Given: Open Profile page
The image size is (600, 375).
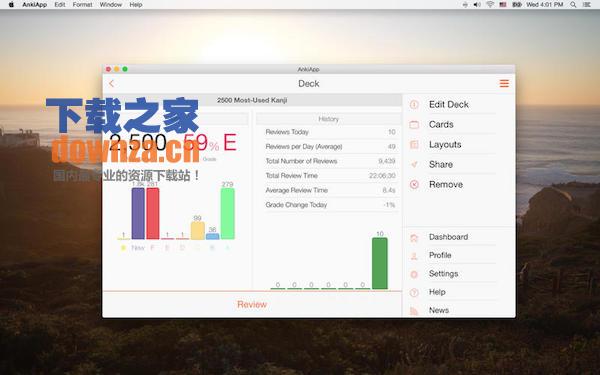Looking at the screenshot, I should pos(440,255).
